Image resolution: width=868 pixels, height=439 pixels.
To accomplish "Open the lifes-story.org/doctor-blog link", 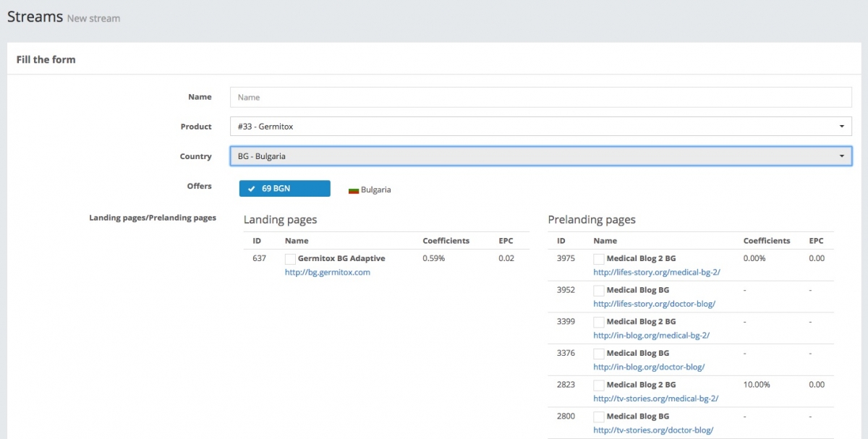I will pos(654,304).
